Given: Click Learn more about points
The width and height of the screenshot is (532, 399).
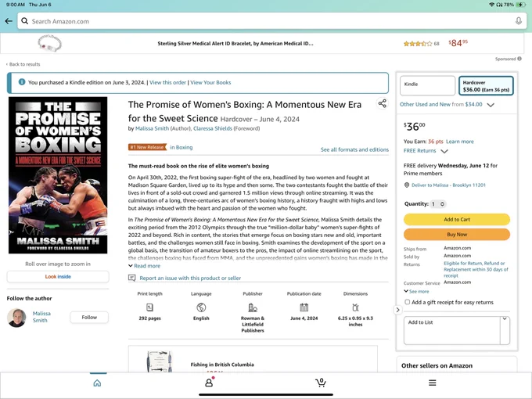Looking at the screenshot, I should pyautogui.click(x=460, y=142).
